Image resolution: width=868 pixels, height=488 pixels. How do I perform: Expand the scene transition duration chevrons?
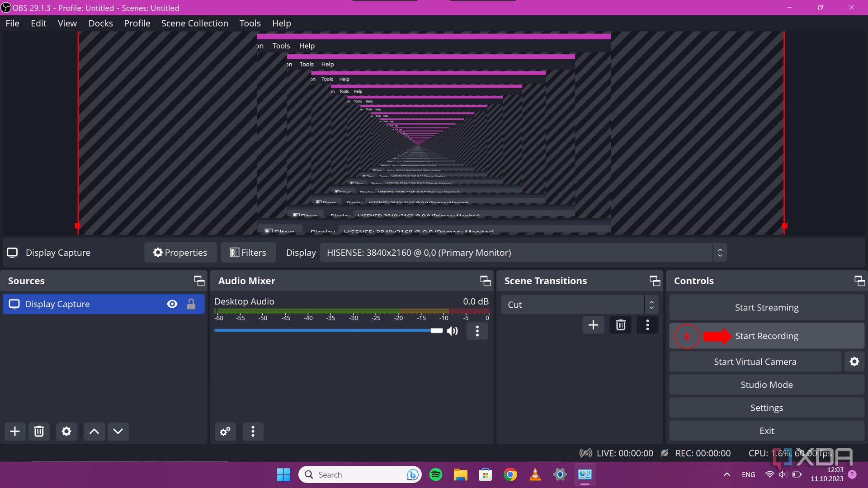click(x=651, y=305)
